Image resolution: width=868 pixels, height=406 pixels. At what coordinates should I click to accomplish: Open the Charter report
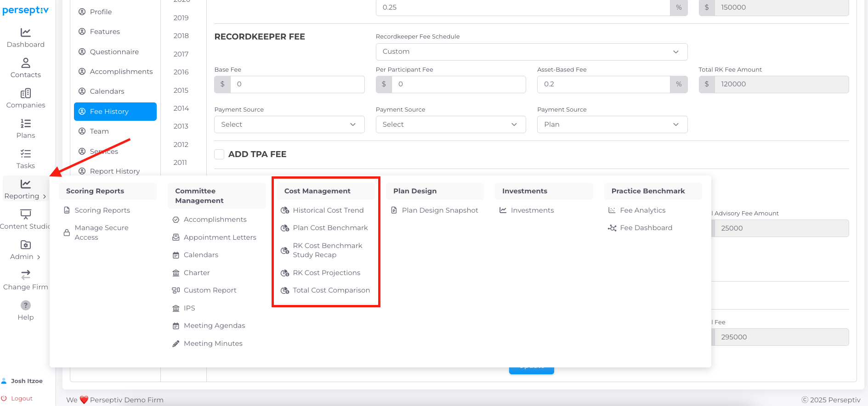point(197,273)
